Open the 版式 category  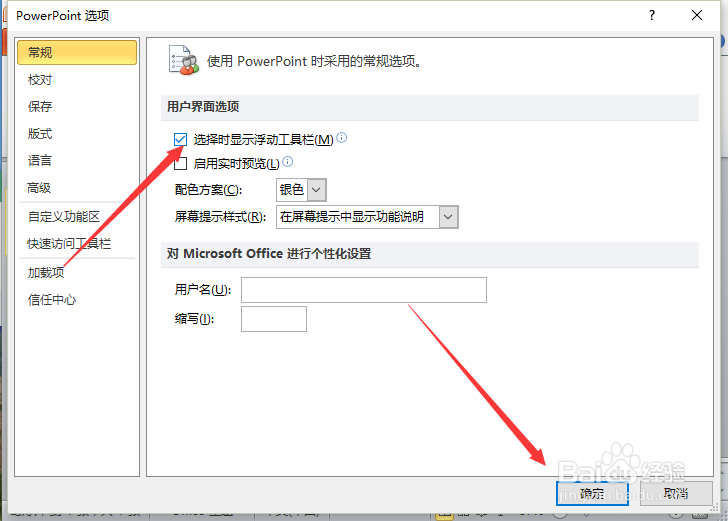[x=40, y=134]
